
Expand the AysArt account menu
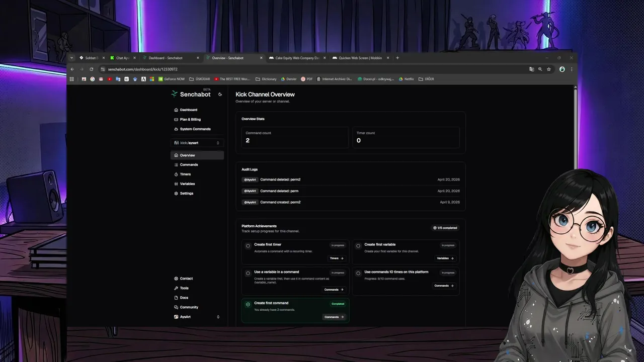197,317
